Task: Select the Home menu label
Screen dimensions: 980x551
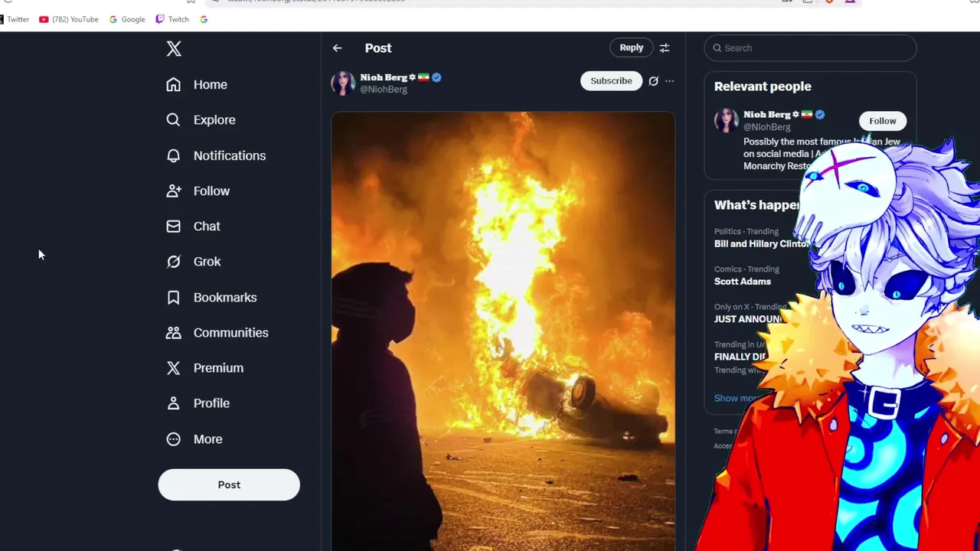Action: (x=211, y=84)
